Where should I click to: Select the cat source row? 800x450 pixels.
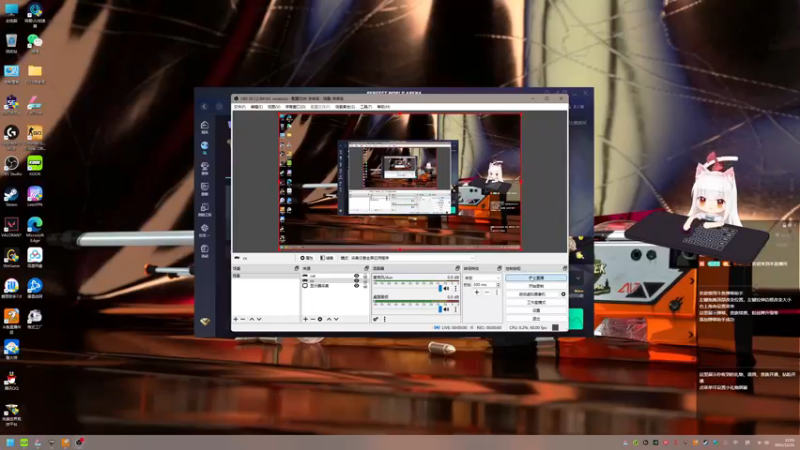[335, 276]
